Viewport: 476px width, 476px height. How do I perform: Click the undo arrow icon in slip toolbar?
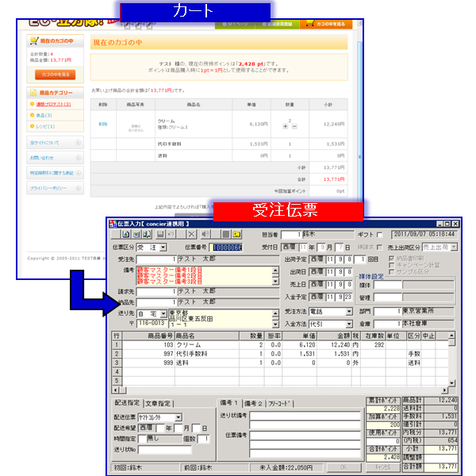pos(171,234)
